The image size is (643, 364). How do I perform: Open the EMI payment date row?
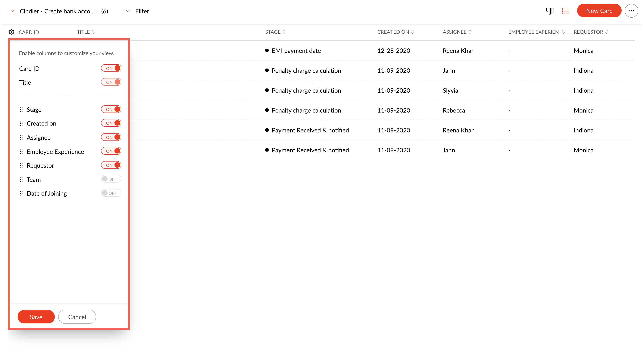[296, 51]
